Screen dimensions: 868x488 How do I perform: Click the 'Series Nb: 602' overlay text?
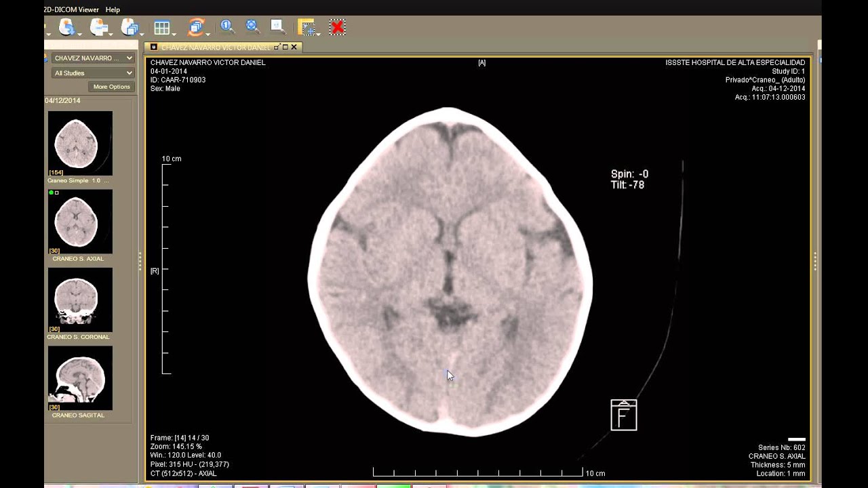pyautogui.click(x=782, y=447)
